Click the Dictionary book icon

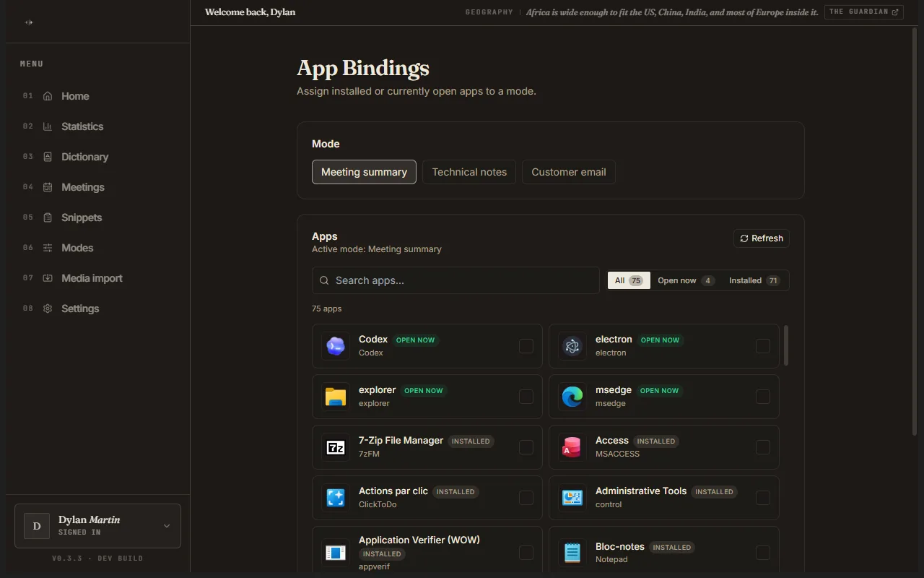(x=48, y=157)
